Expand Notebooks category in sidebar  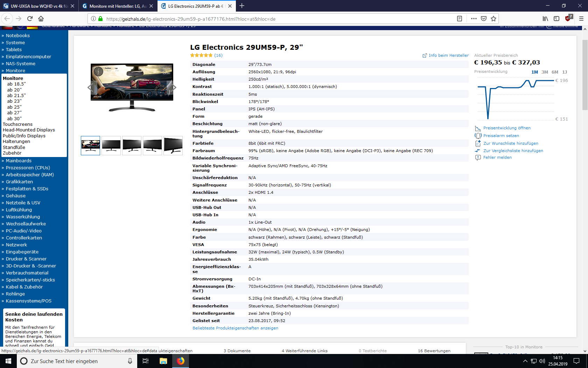point(17,35)
